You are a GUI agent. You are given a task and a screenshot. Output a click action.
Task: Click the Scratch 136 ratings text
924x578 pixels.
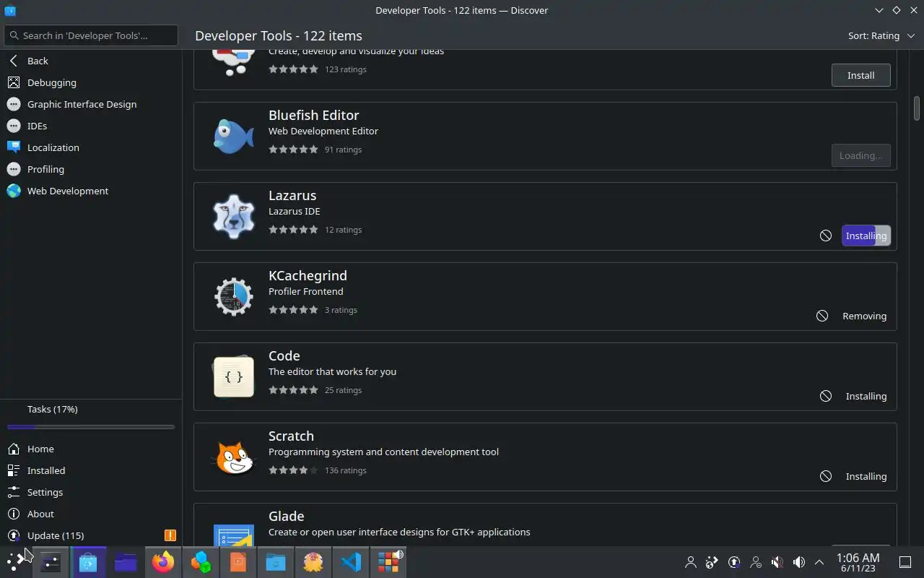pyautogui.click(x=346, y=470)
